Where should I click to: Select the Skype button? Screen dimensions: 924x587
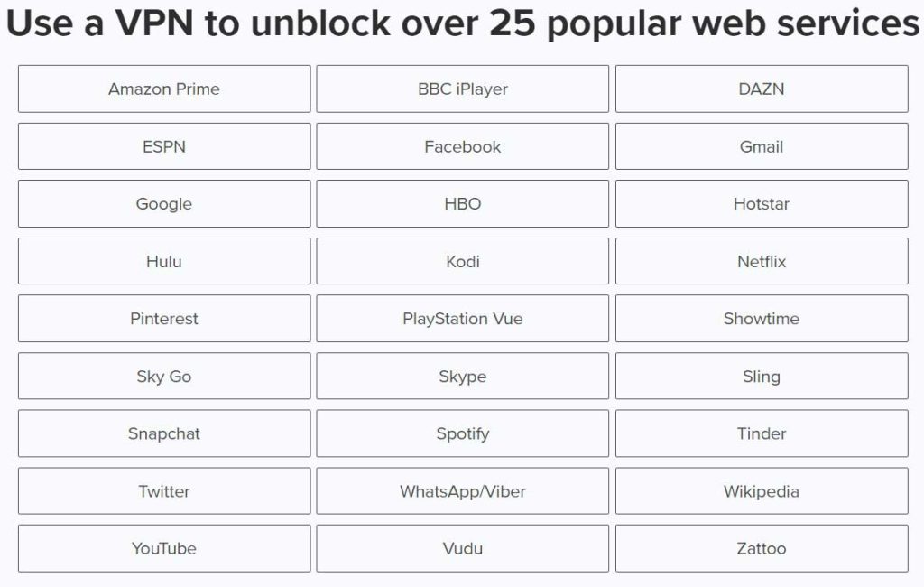click(462, 377)
